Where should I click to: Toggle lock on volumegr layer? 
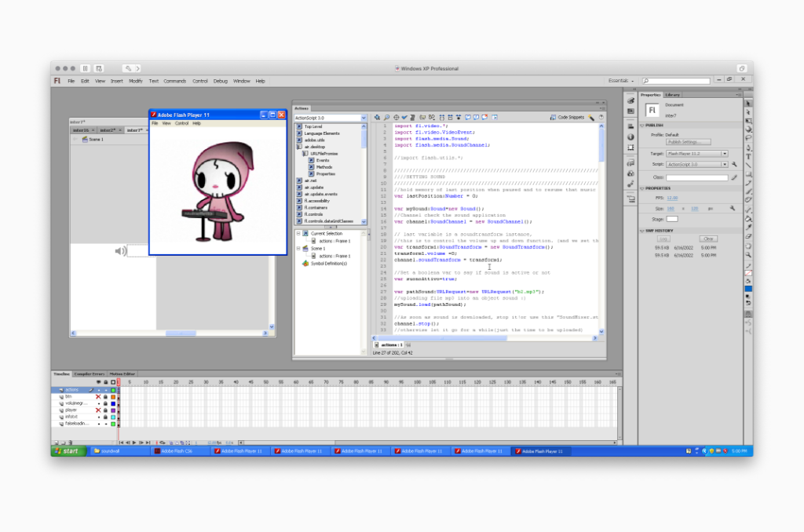click(106, 404)
